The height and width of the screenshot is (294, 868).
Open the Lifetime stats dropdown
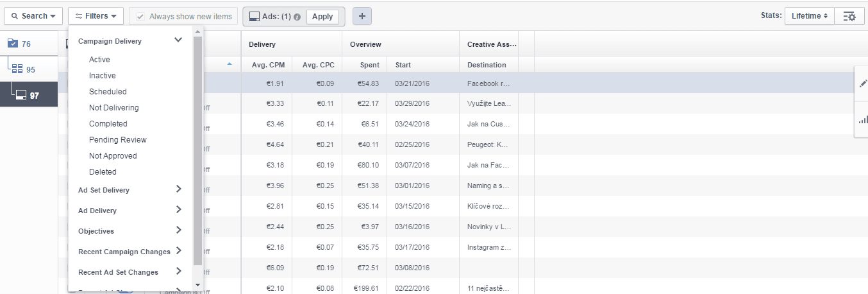[x=809, y=16]
